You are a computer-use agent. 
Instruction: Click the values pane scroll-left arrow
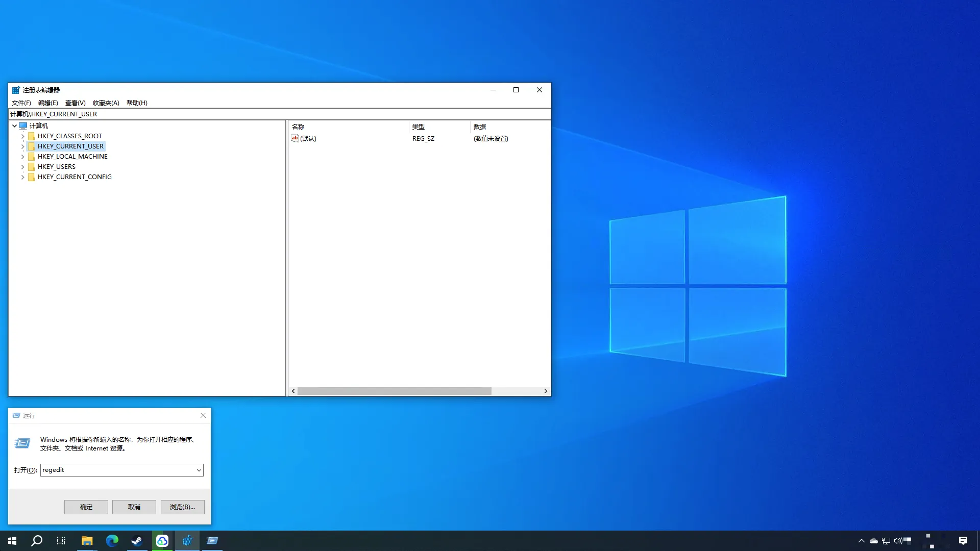click(x=293, y=391)
